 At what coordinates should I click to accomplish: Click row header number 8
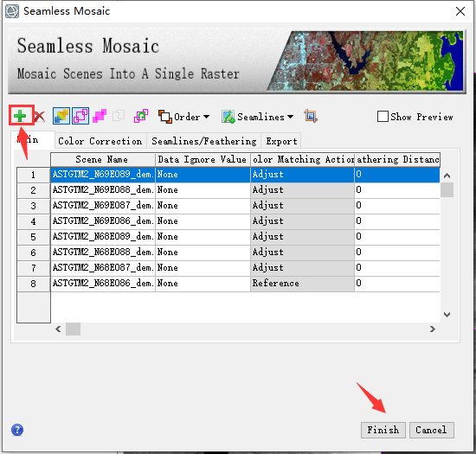(34, 284)
